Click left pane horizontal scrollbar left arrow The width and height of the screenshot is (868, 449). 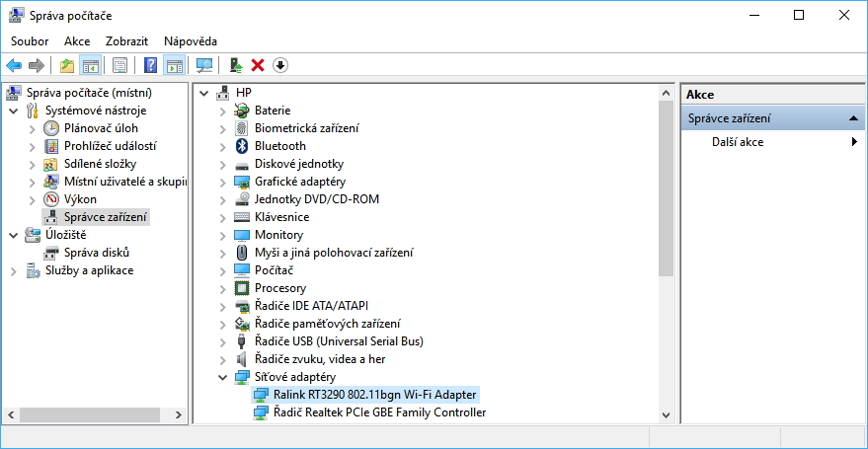pyautogui.click(x=11, y=414)
